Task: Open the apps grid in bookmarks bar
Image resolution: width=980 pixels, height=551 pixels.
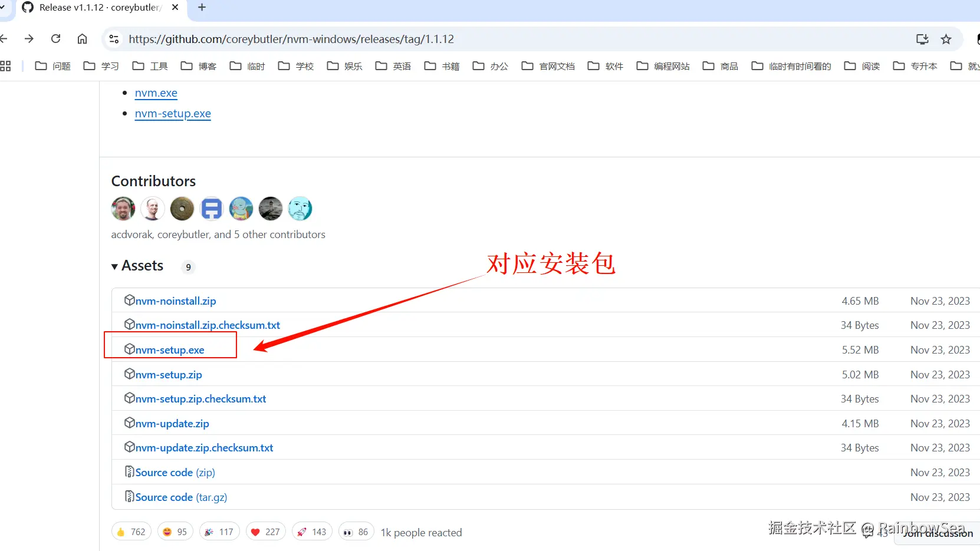Action: [x=6, y=66]
